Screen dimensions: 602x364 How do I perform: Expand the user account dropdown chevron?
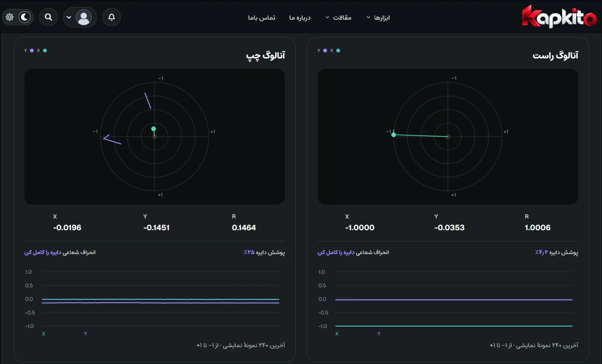(69, 18)
